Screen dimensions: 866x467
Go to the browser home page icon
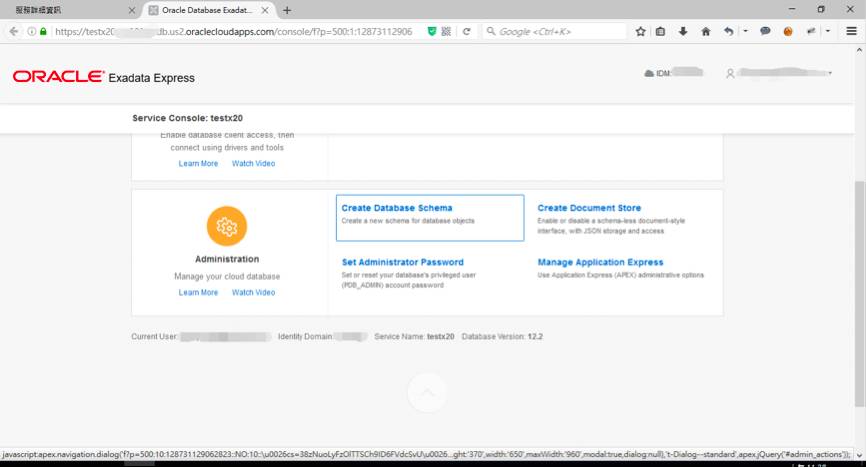706,31
